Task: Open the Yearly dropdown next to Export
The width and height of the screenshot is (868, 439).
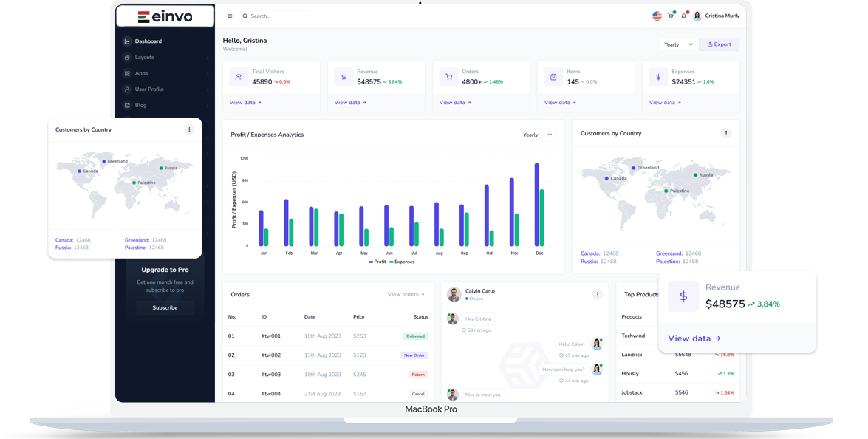Action: point(678,44)
